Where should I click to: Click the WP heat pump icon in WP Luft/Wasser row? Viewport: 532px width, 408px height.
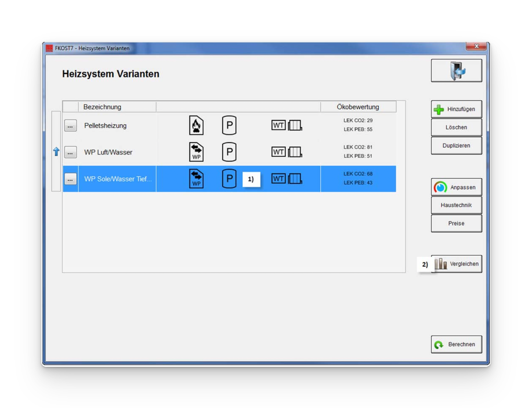[196, 152]
